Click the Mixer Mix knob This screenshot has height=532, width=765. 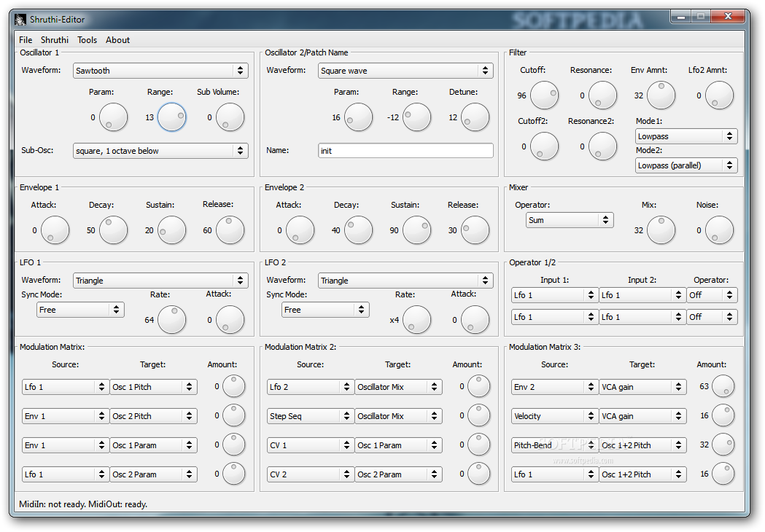[661, 230]
